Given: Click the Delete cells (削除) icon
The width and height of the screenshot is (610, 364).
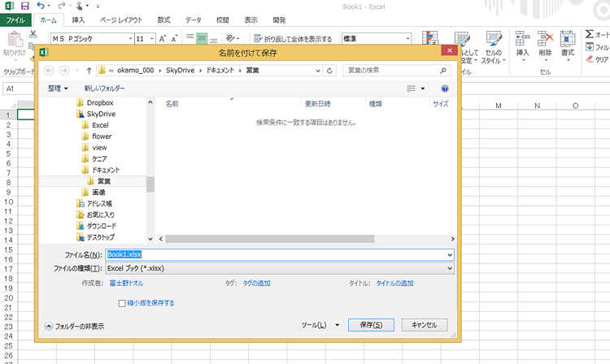Looking at the screenshot, I should (545, 39).
